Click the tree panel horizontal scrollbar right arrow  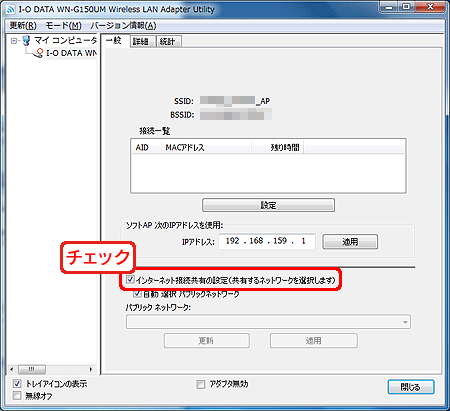tap(91, 369)
